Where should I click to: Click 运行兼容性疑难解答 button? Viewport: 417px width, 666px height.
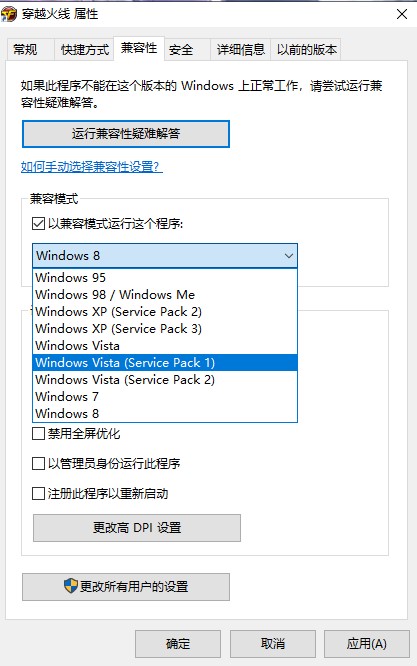tap(126, 134)
